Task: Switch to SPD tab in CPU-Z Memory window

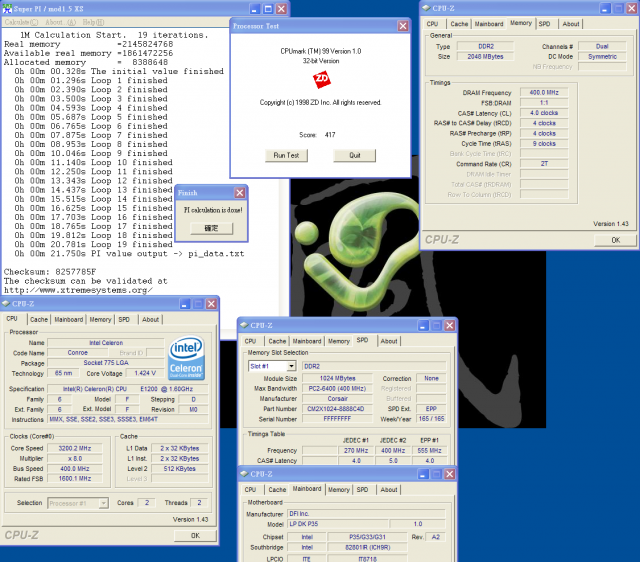Action: 544,24
